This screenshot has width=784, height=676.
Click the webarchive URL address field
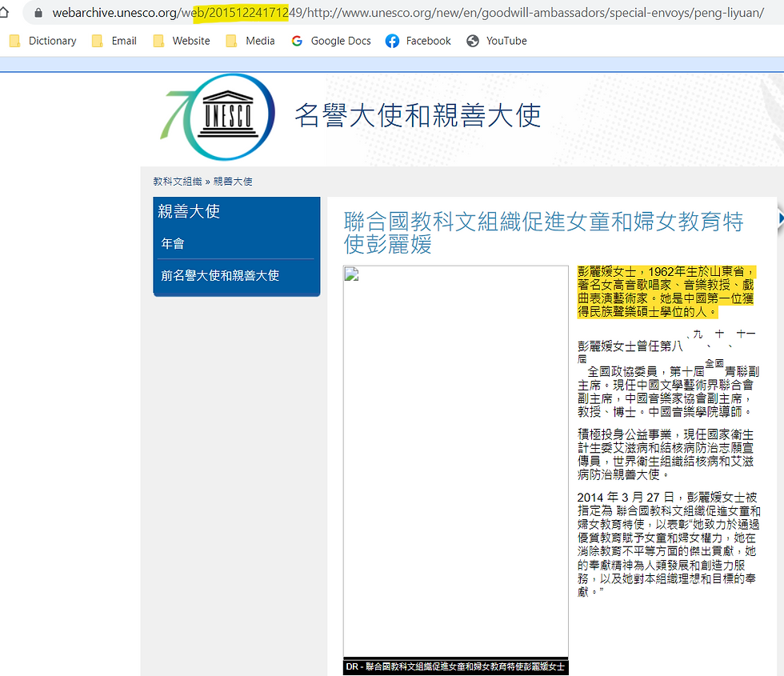point(408,13)
